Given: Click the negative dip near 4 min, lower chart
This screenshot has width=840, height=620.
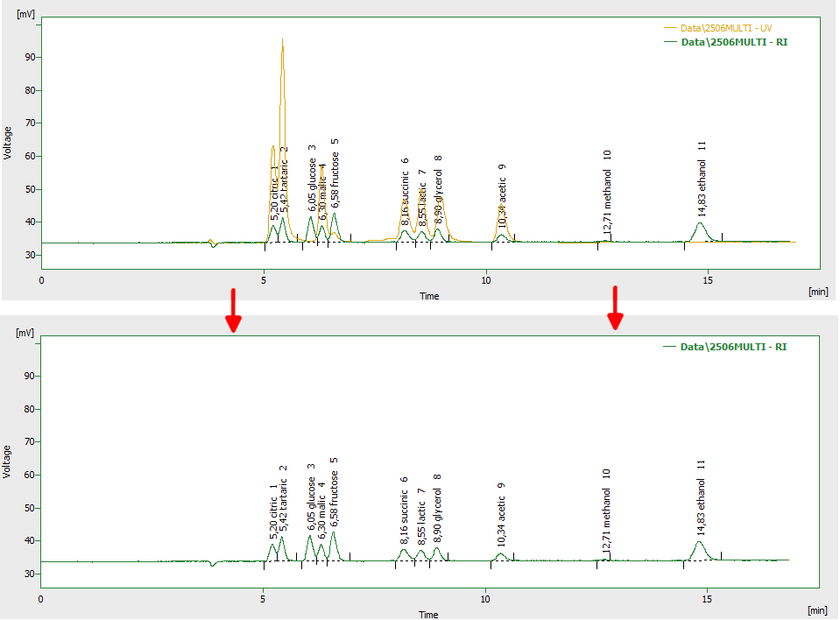Looking at the screenshot, I should point(212,564).
